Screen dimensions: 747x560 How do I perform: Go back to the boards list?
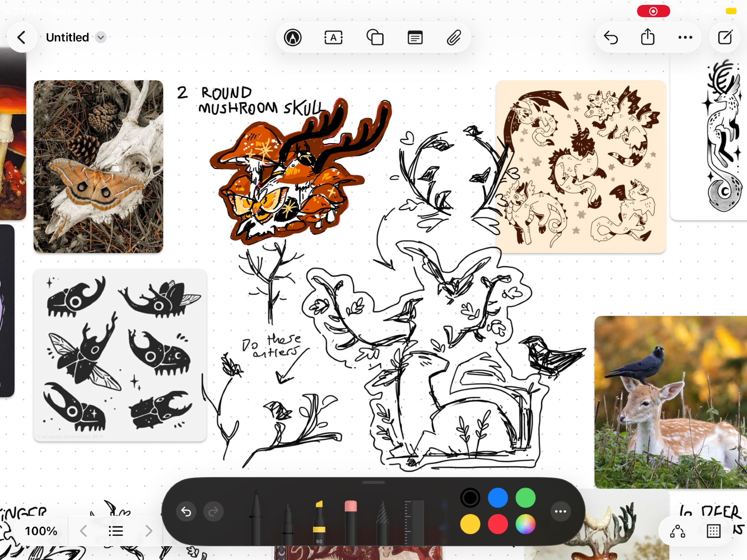click(22, 37)
